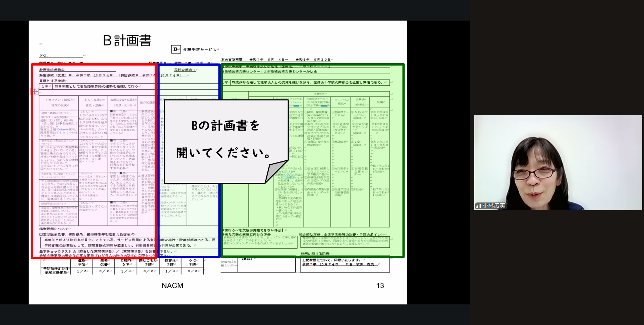
Task: Click the table move handle icon
Action: tap(35, 92)
